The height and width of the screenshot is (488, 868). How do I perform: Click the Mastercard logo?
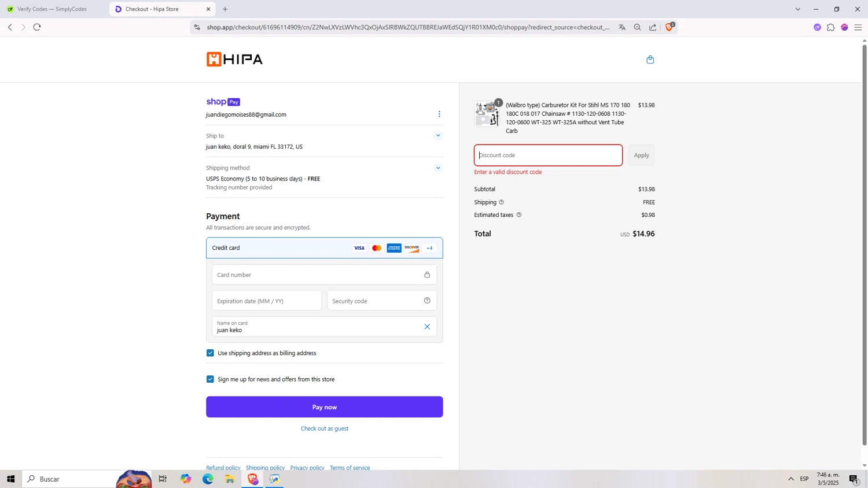(377, 248)
